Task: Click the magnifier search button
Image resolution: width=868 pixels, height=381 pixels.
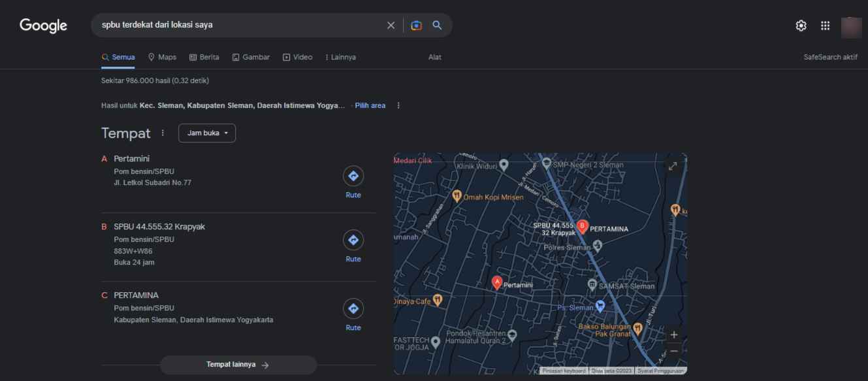Action: tap(437, 25)
